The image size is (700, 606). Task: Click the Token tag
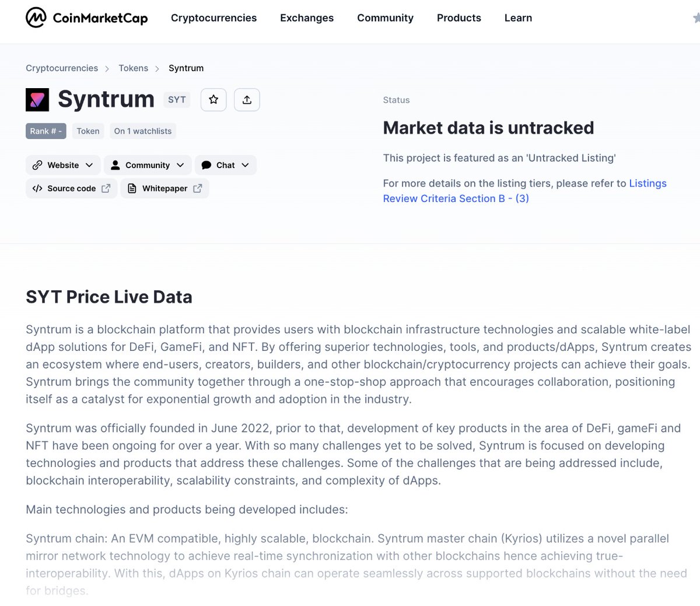tap(88, 131)
